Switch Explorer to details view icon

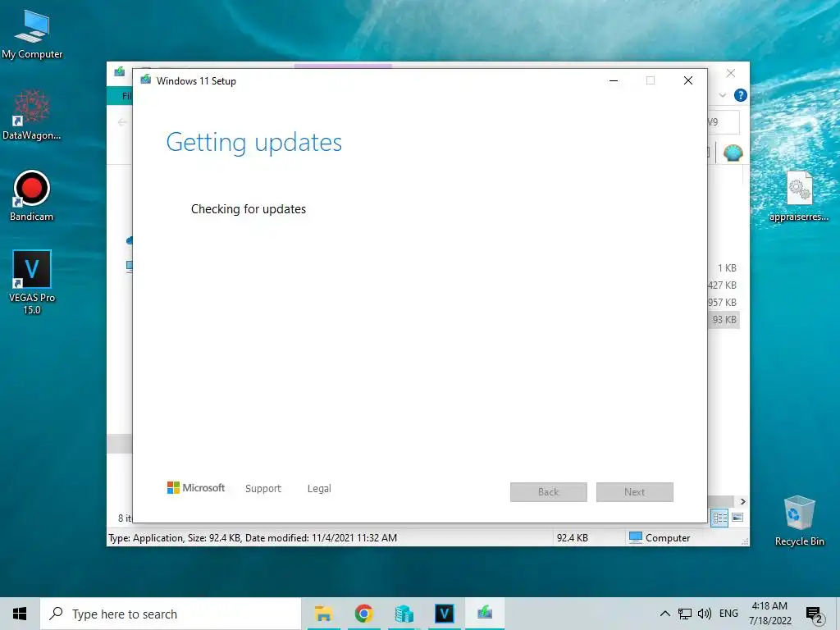click(x=719, y=518)
